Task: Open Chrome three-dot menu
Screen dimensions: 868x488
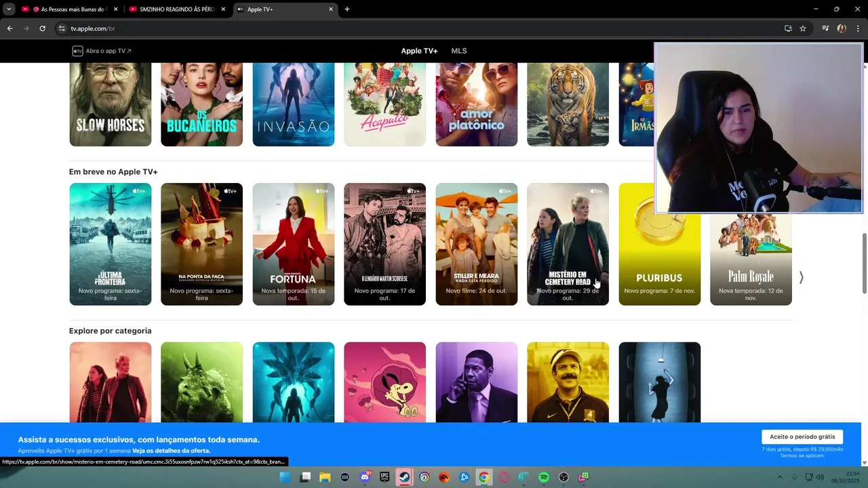Action: click(858, 28)
